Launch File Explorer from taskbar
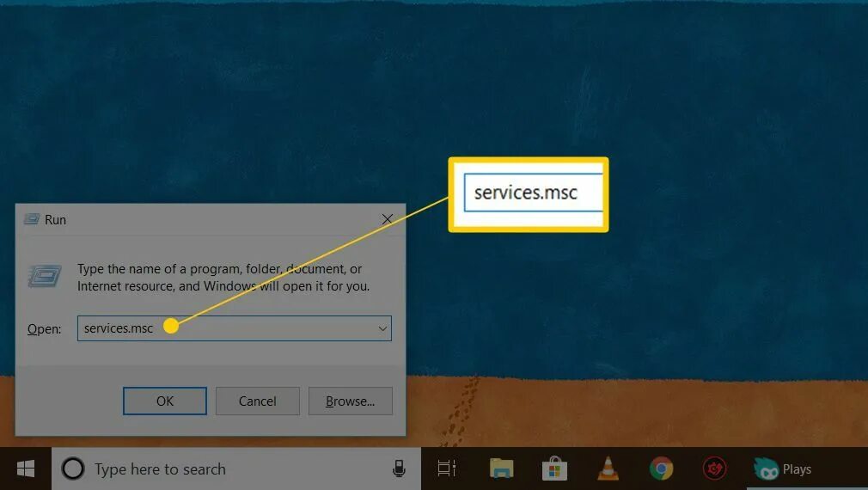The width and height of the screenshot is (868, 490). pos(502,469)
